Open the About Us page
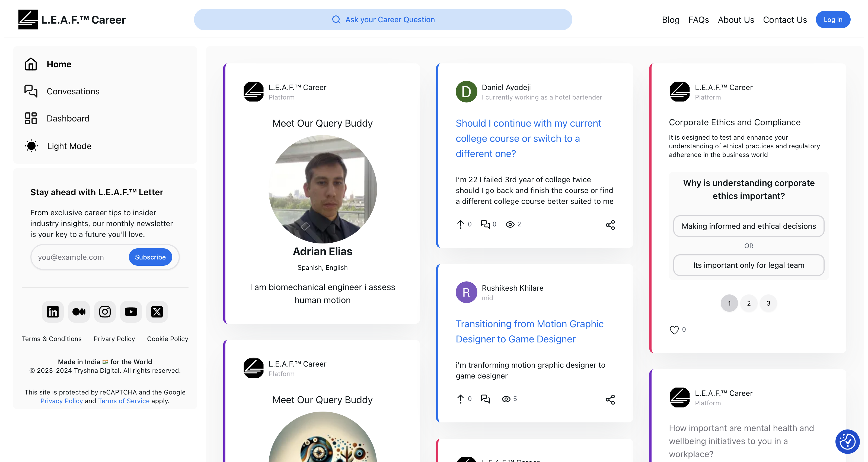 pos(736,20)
